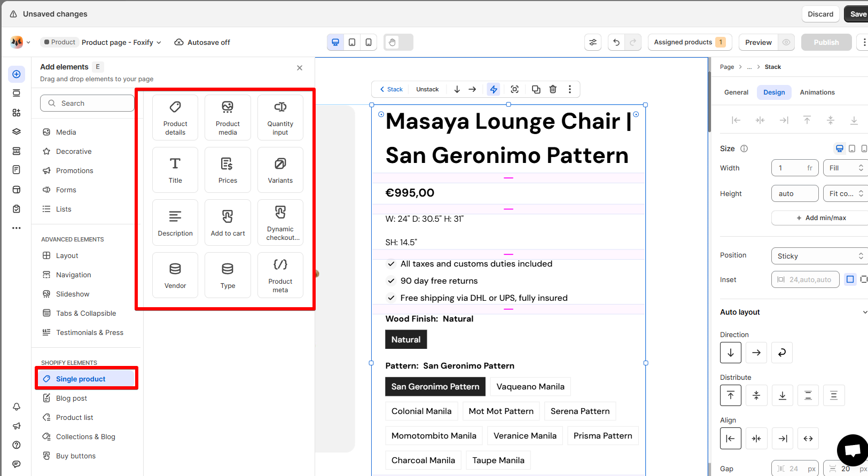Screen dimensions: 868x476
Task: Duplicate the selected stack
Action: pos(536,89)
